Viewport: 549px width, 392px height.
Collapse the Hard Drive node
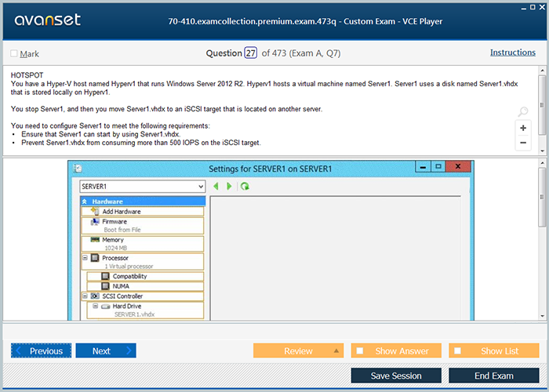pyautogui.click(x=95, y=306)
